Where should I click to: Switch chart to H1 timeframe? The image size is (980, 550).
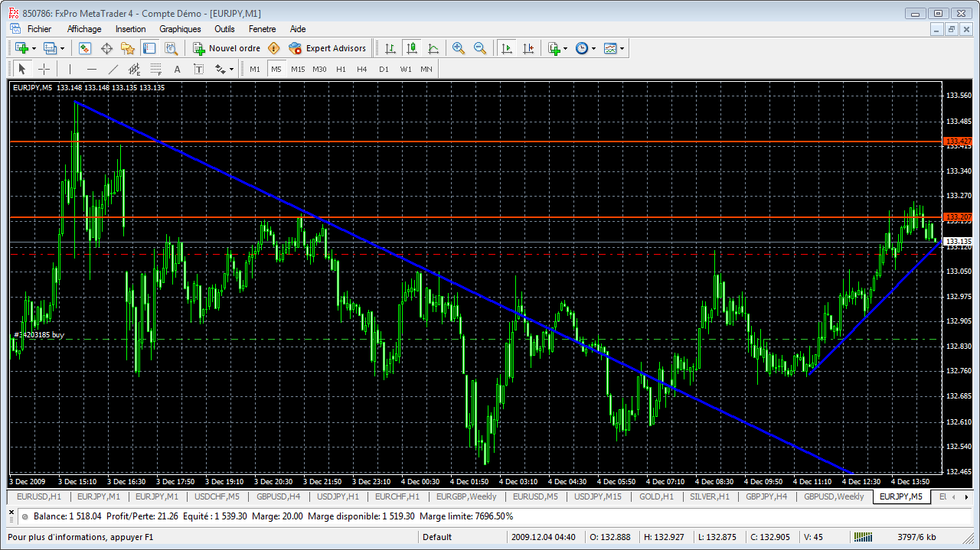coord(341,69)
